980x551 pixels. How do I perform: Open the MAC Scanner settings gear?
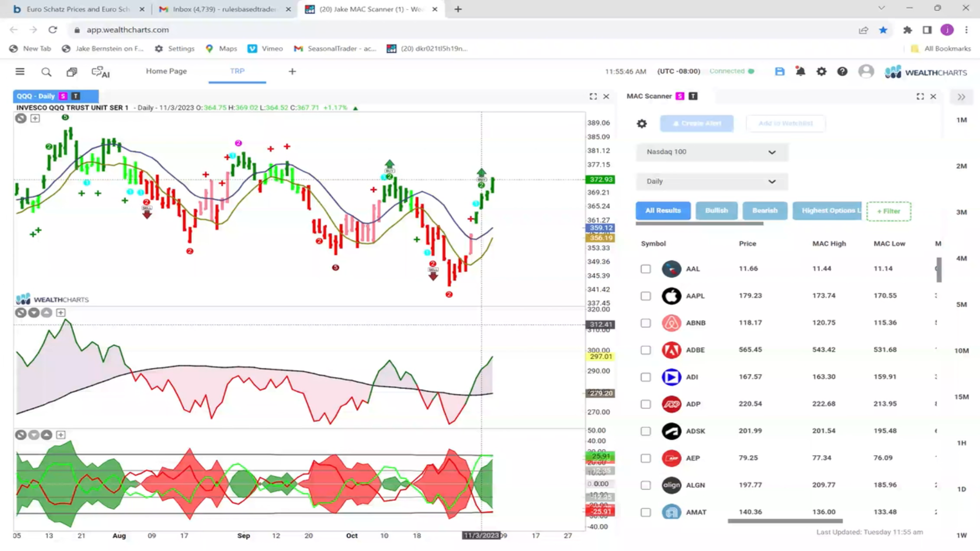(x=642, y=123)
